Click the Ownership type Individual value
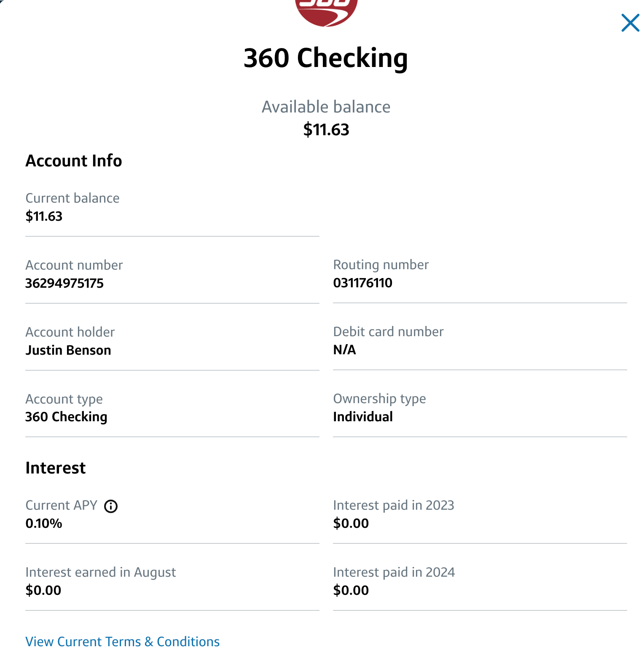 pos(362,417)
